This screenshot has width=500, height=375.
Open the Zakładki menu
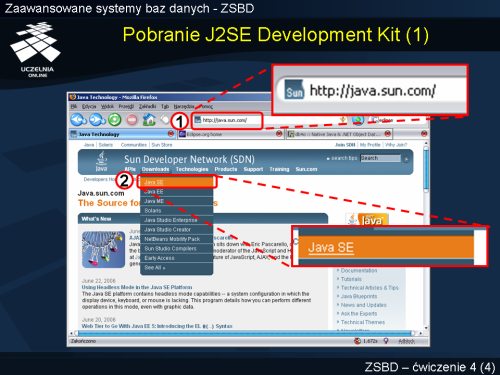coord(147,106)
